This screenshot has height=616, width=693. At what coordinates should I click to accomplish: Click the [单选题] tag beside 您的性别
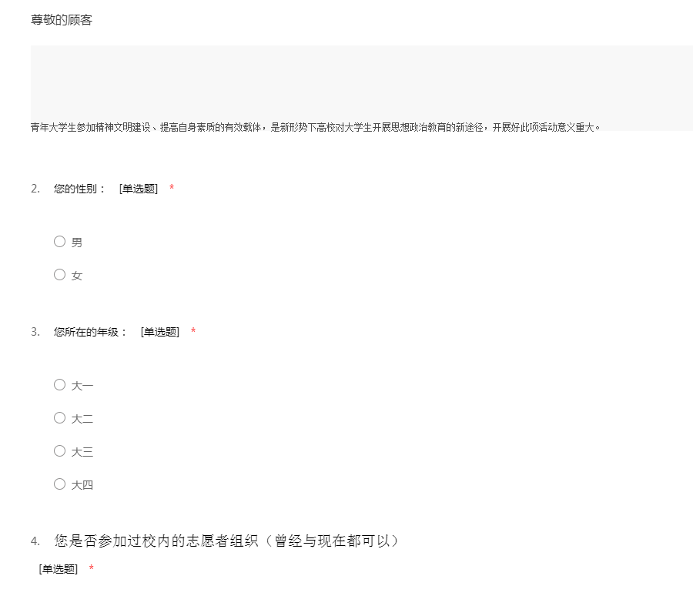139,189
